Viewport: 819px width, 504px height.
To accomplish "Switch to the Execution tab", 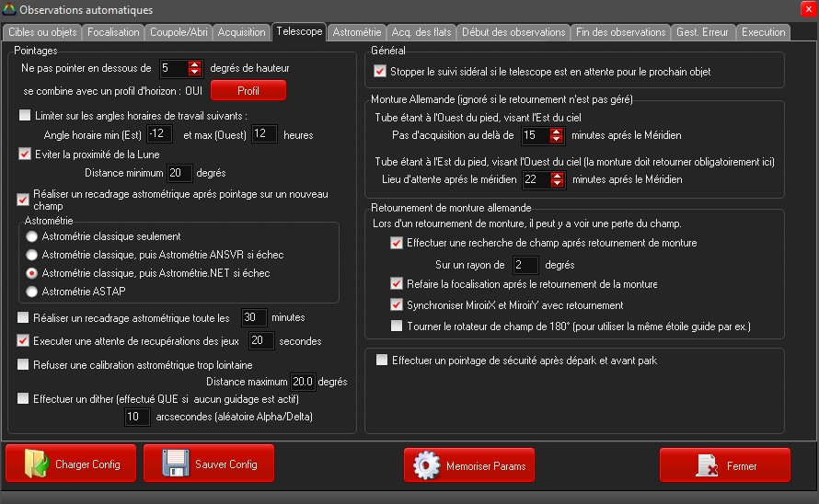I will point(763,32).
